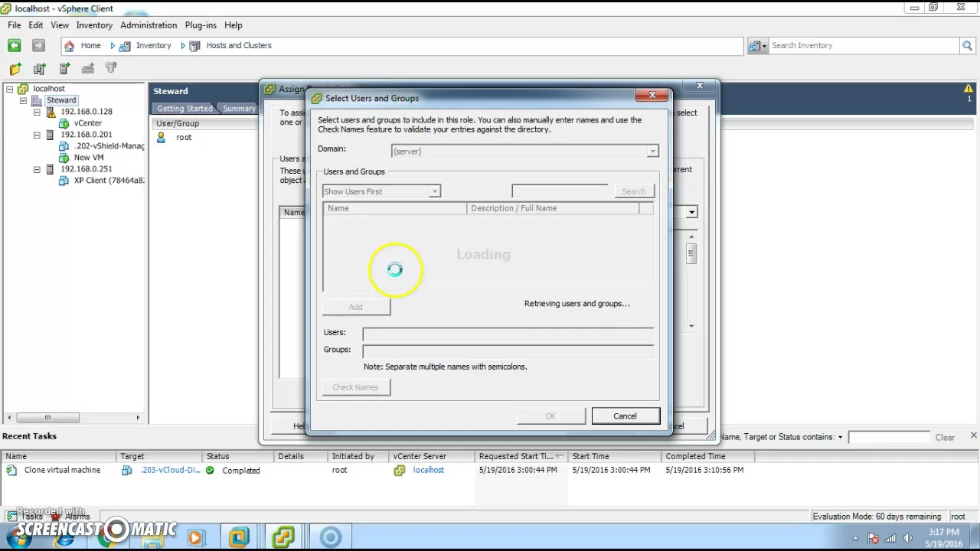
Task: Click in the Search Inventory field
Action: (x=863, y=46)
